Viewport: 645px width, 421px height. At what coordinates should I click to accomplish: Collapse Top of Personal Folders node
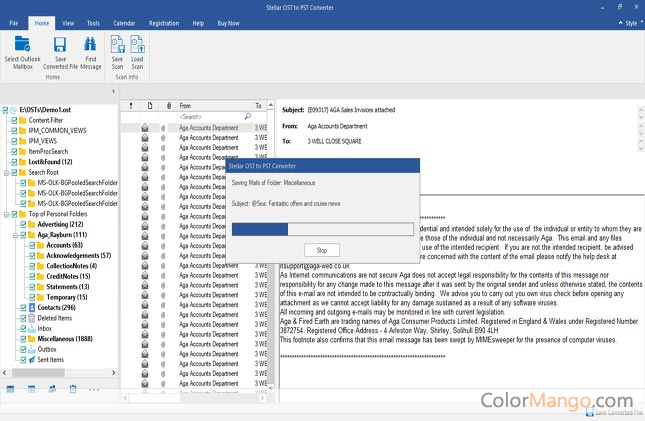coord(6,214)
